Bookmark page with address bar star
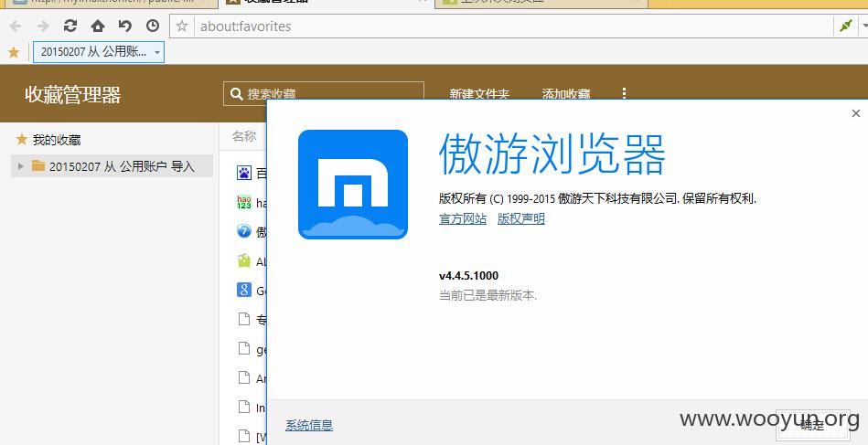This screenshot has width=868, height=445. 182,26
